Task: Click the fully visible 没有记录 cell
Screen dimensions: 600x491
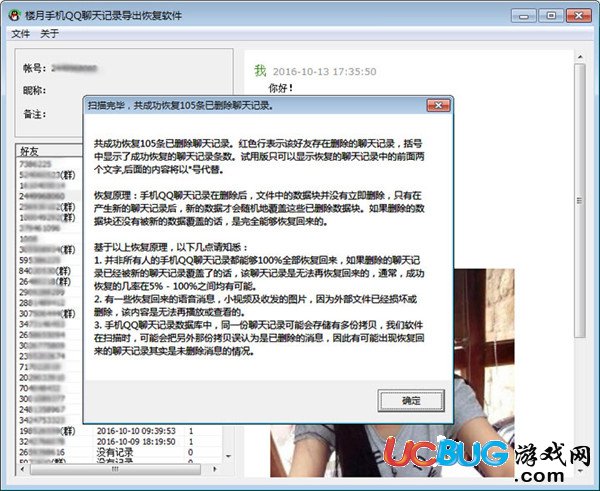Action: (115, 452)
